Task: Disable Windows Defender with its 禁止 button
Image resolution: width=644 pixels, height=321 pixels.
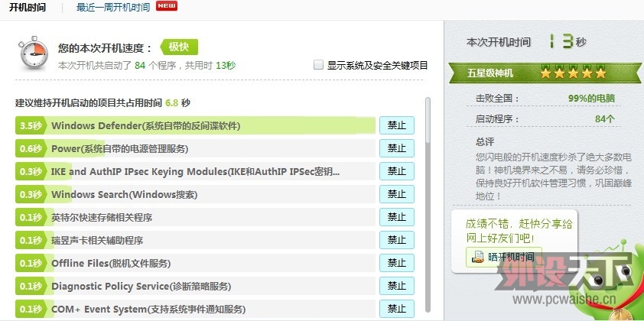Action: pos(397,125)
